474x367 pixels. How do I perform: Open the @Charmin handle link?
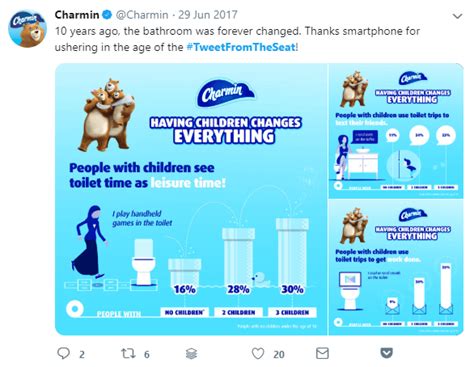(x=142, y=15)
